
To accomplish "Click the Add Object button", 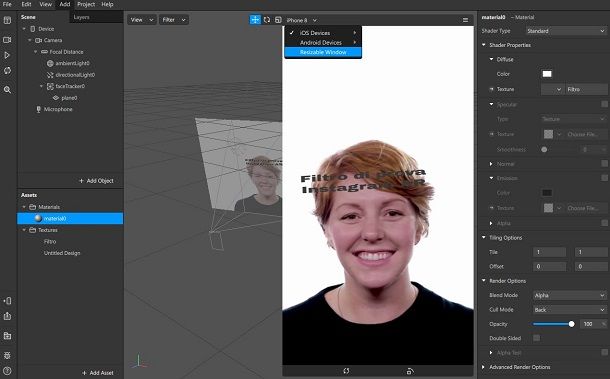I will coord(96,181).
